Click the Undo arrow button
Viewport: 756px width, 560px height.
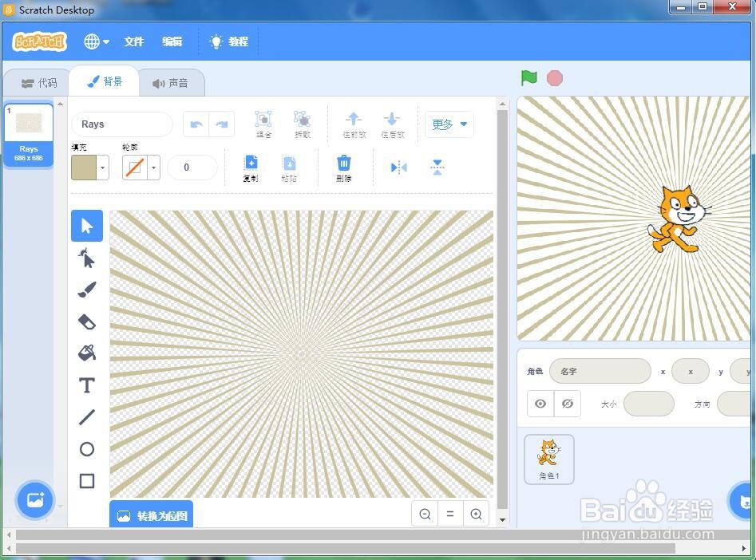196,124
